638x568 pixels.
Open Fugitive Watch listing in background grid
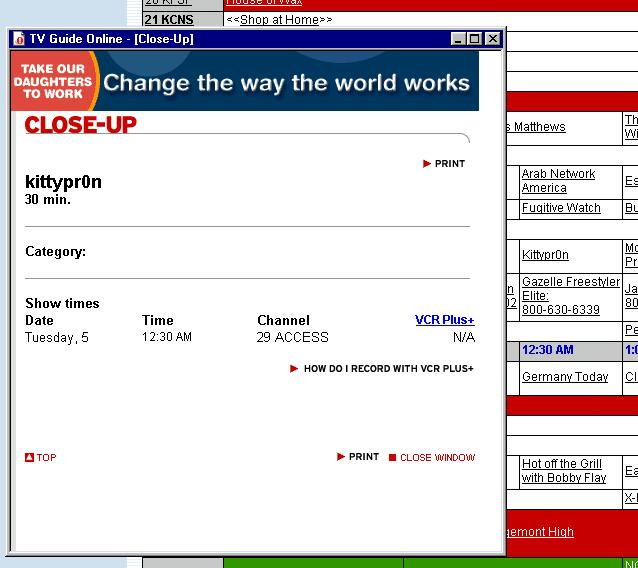click(561, 208)
